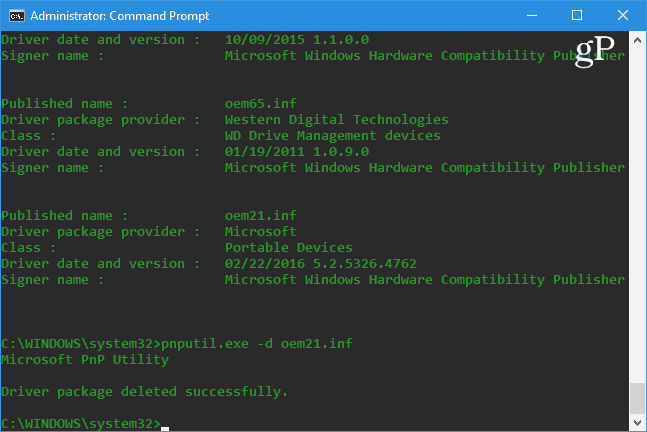Click the oem65.inf published name text
This screenshot has height=432, width=647.
tap(260, 103)
